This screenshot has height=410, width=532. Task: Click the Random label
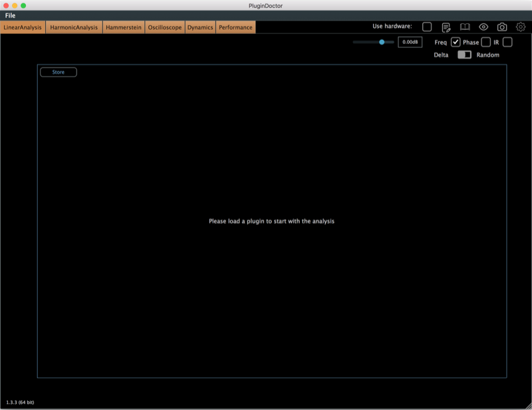[x=488, y=55]
